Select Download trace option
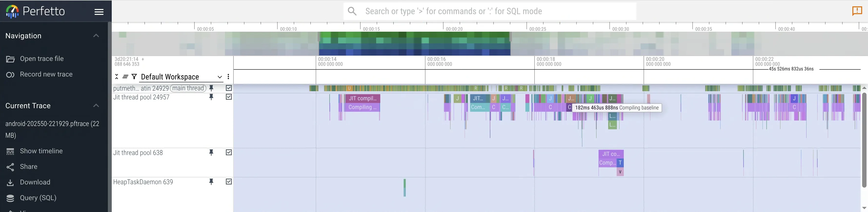868x212 pixels. tap(35, 182)
